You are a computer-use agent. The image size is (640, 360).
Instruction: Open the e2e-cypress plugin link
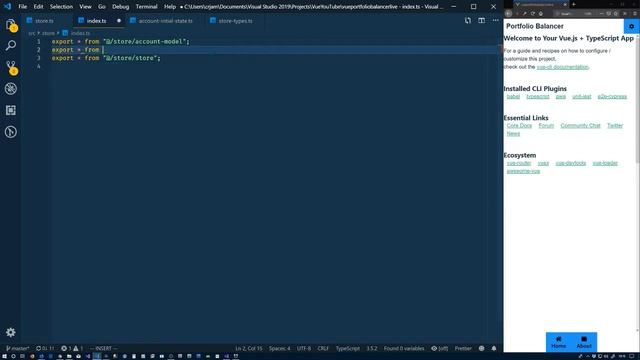pos(612,97)
